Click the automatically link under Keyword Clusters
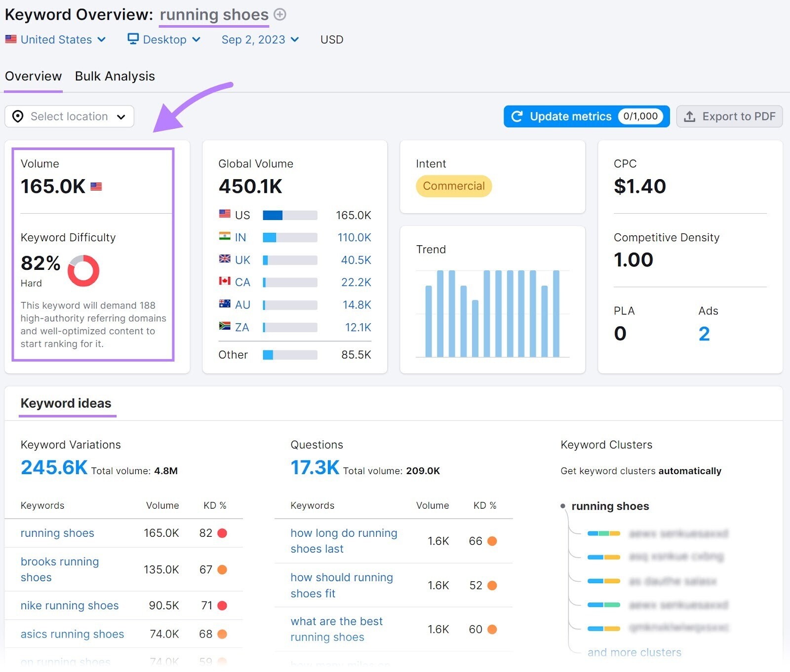 pyautogui.click(x=689, y=471)
